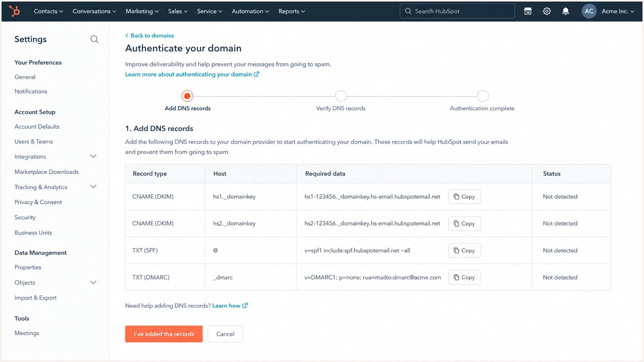Click the AC account avatar
Screen dimensions: 644x362
click(x=589, y=11)
